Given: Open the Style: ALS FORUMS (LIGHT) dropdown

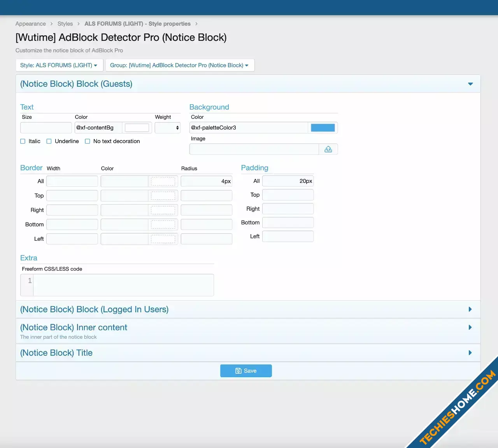Looking at the screenshot, I should pos(59,65).
